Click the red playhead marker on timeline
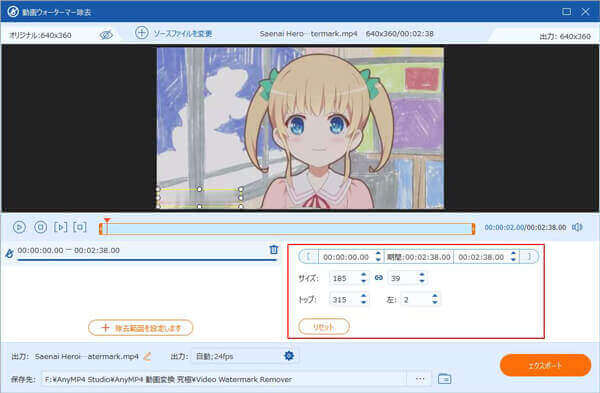Viewport: 600px width, 393px height. [x=107, y=221]
